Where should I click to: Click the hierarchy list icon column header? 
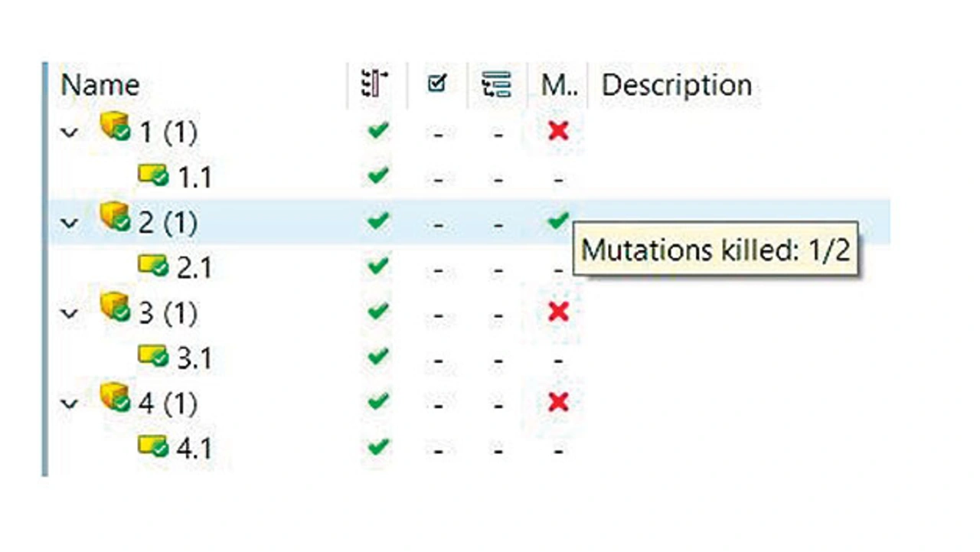point(497,84)
